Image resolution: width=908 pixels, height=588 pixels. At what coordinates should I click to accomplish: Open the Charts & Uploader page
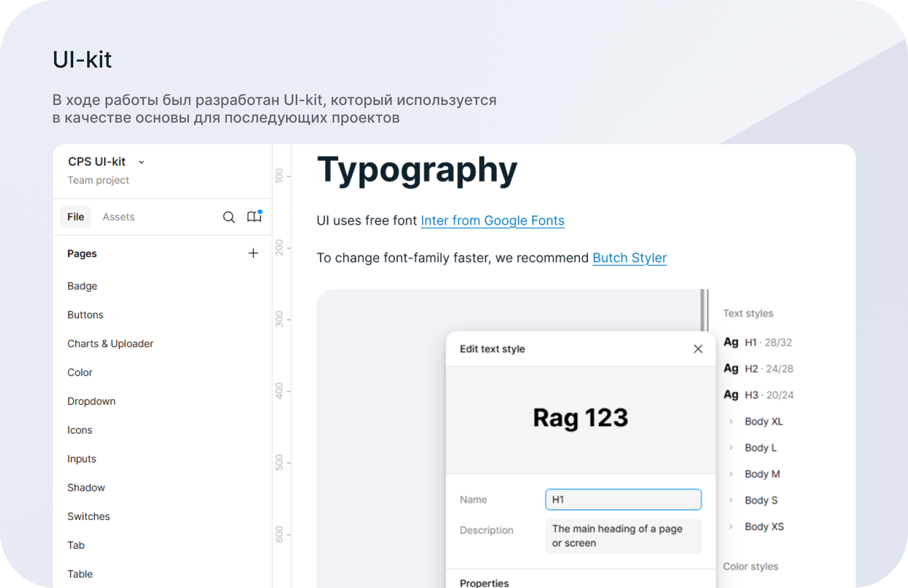click(110, 343)
